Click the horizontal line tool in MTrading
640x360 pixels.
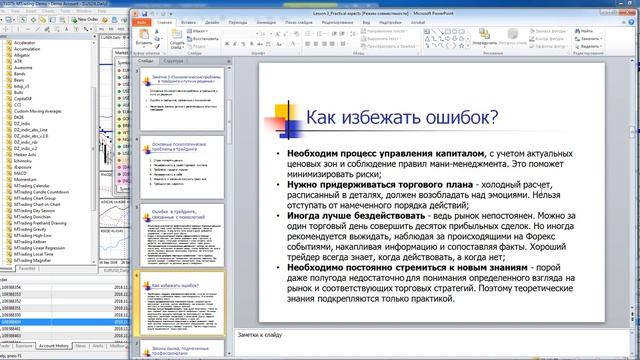27,29
